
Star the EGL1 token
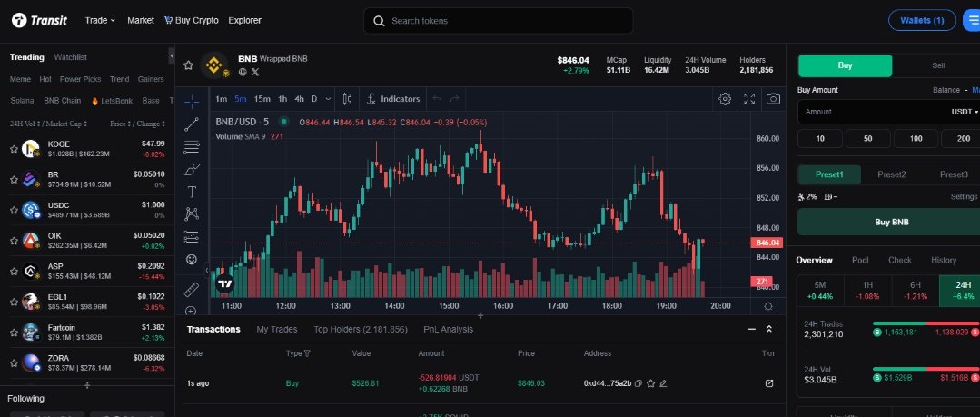tap(14, 302)
